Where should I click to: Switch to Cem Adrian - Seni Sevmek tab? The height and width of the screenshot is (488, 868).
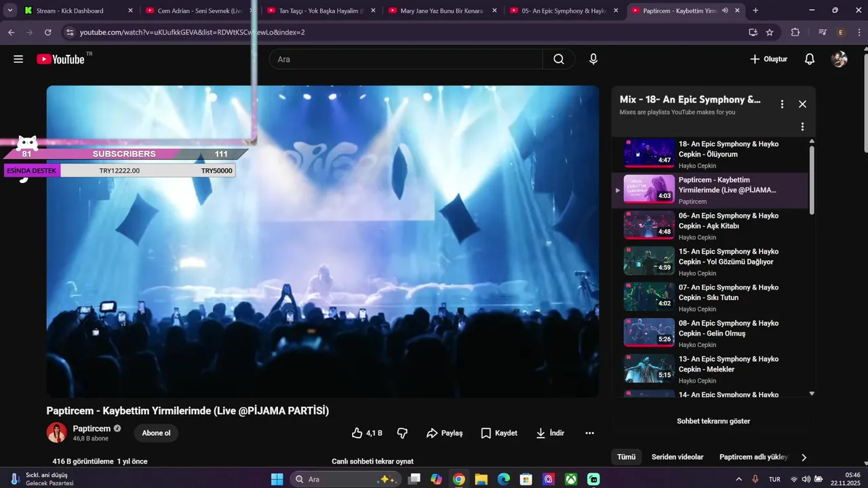(198, 11)
